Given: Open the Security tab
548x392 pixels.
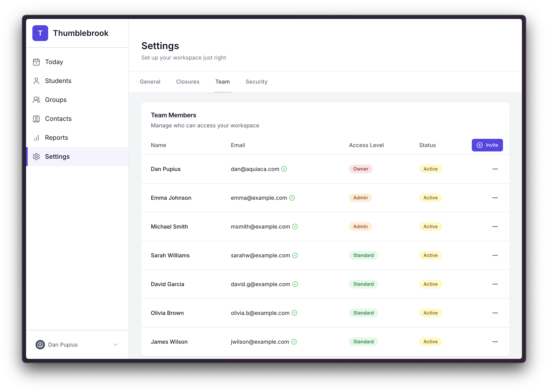Looking at the screenshot, I should (x=256, y=82).
